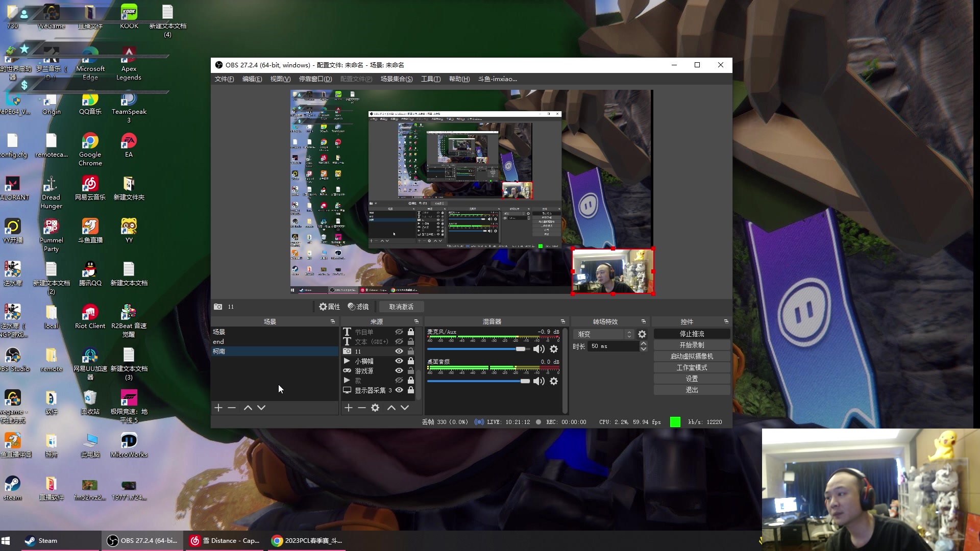
Task: Add a new source with plus button
Action: (349, 408)
